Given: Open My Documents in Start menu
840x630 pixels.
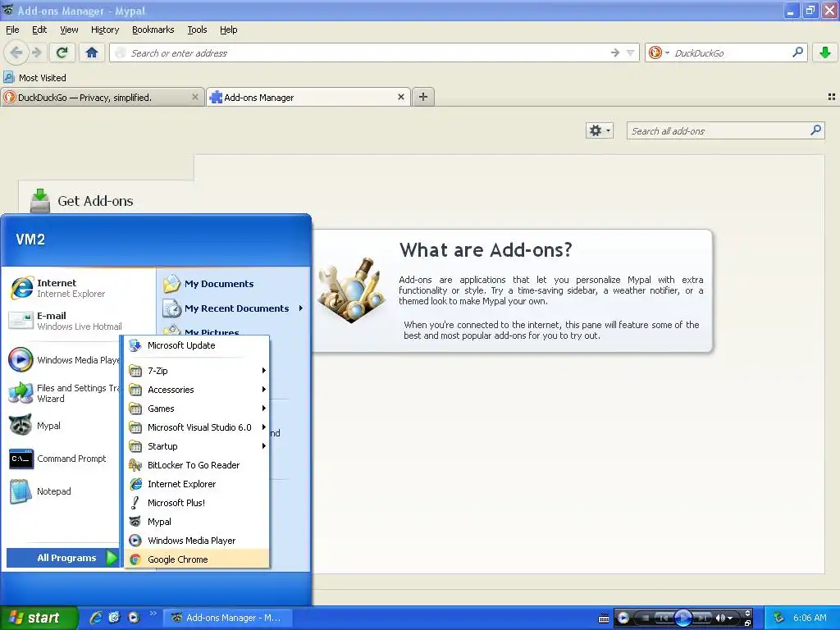Looking at the screenshot, I should click(234, 283).
